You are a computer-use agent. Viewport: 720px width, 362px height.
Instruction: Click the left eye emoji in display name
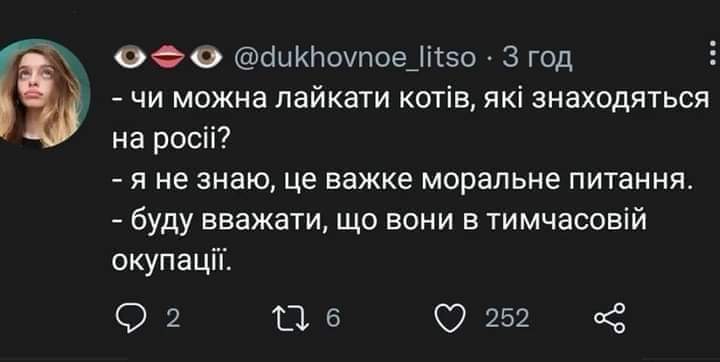130,58
